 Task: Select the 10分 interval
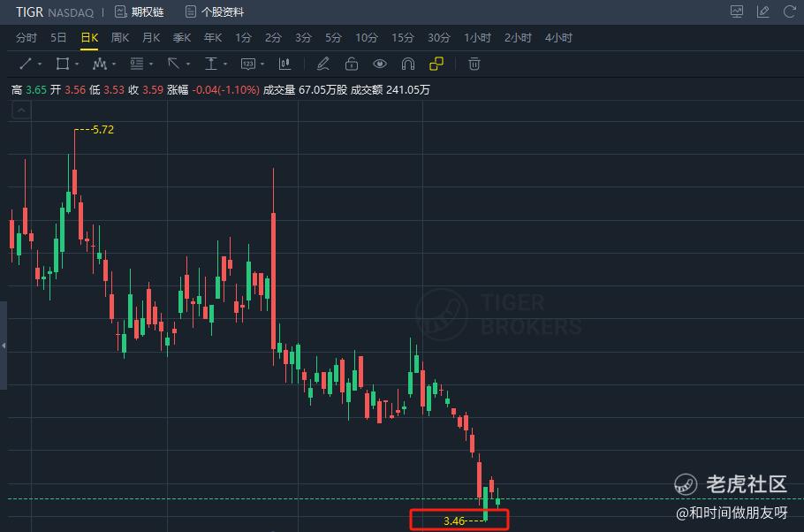(367, 37)
